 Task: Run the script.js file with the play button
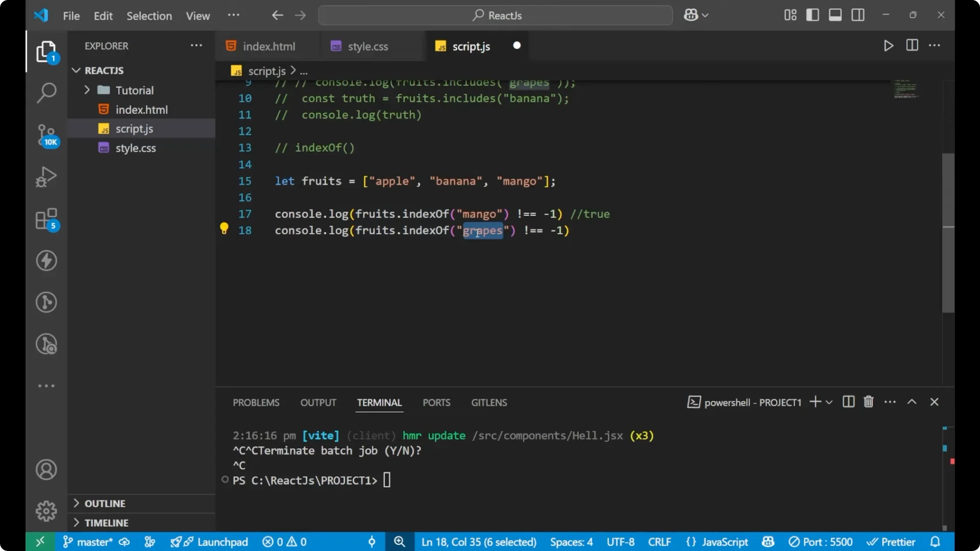[888, 45]
